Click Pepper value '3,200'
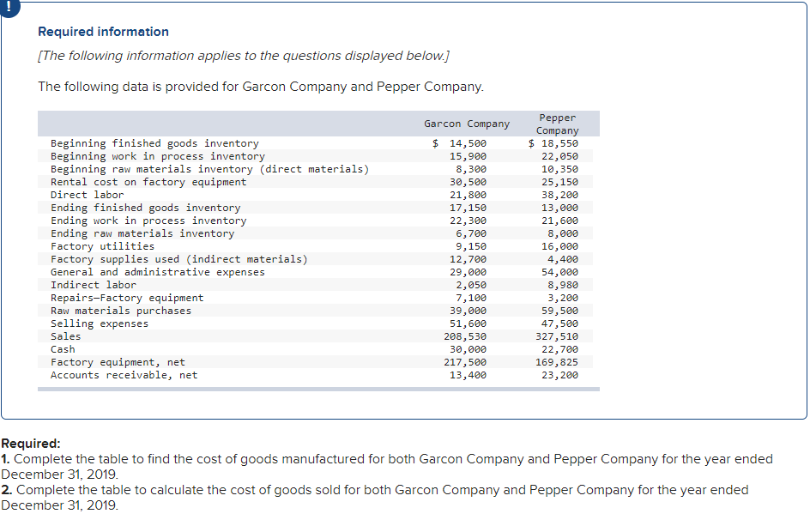The image size is (810, 532). (x=563, y=298)
